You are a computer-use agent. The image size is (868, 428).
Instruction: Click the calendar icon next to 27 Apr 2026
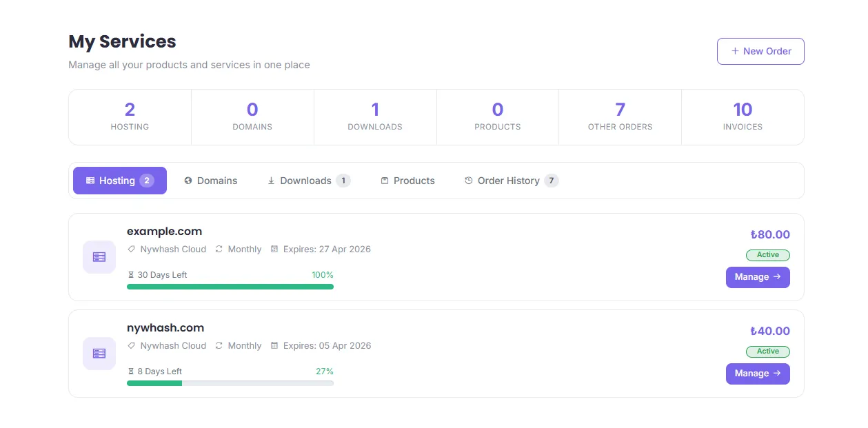[274, 249]
